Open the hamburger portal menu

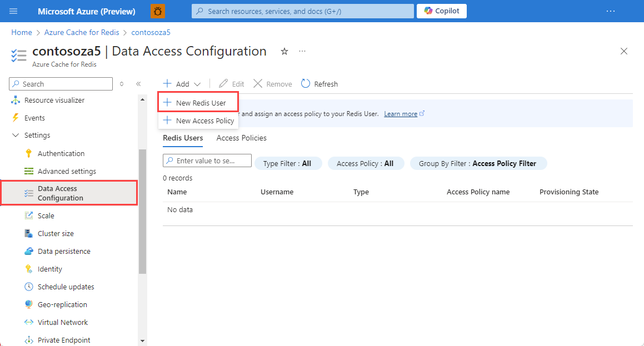13,11
